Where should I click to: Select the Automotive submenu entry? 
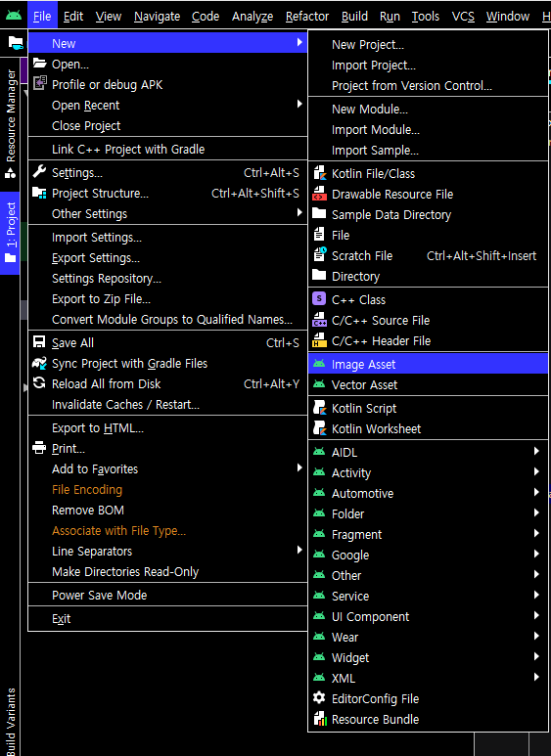point(428,493)
